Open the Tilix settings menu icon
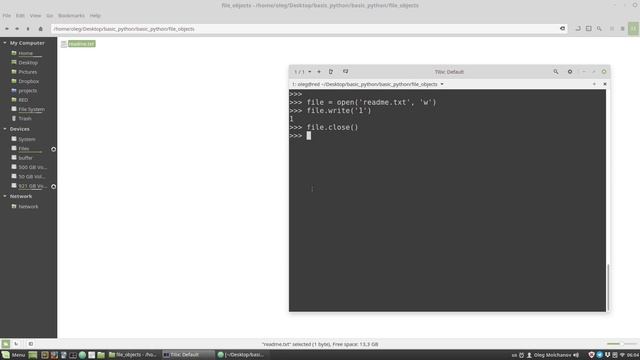This screenshot has height=360, width=640. click(x=570, y=72)
